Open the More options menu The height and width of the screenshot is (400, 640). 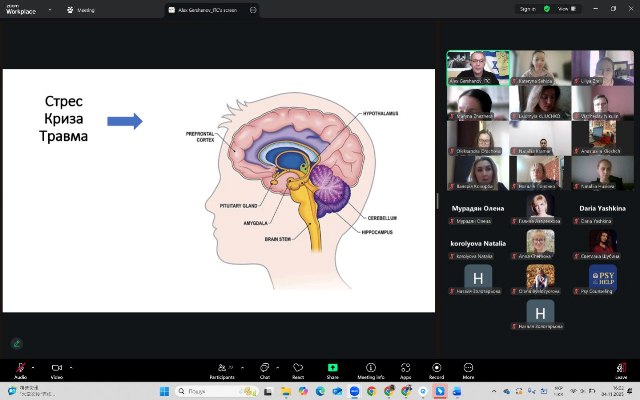pos(468,368)
